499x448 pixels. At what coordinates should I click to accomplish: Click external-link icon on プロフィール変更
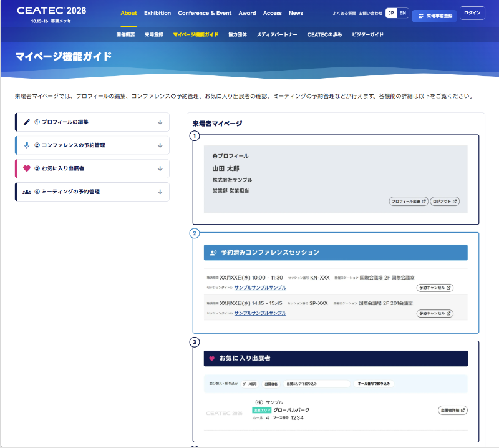[424, 202]
